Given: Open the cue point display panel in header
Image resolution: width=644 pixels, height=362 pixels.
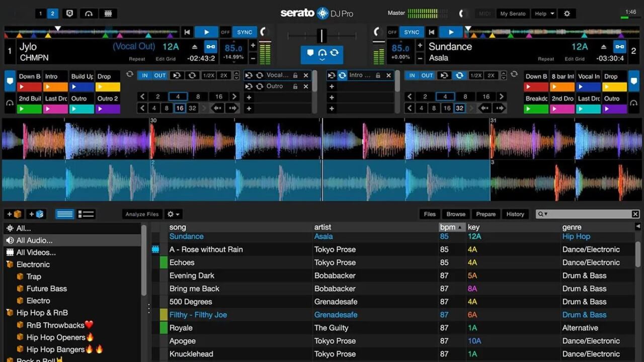Looking at the screenshot, I should coord(70,14).
